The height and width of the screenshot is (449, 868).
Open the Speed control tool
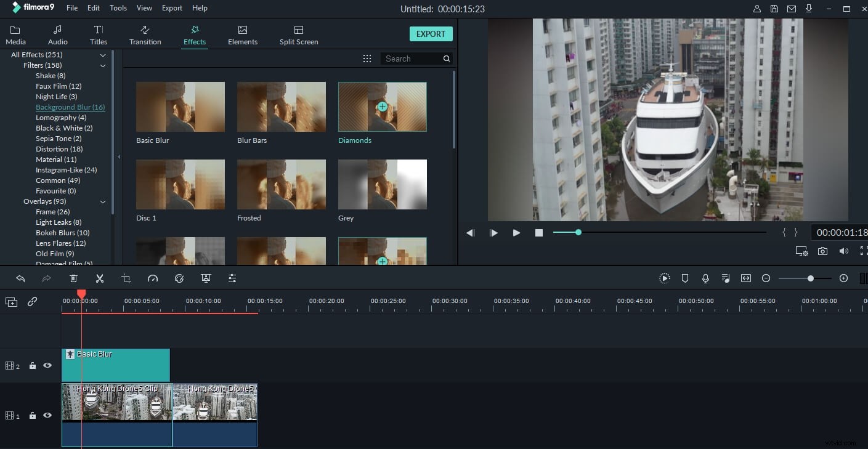pyautogui.click(x=153, y=278)
